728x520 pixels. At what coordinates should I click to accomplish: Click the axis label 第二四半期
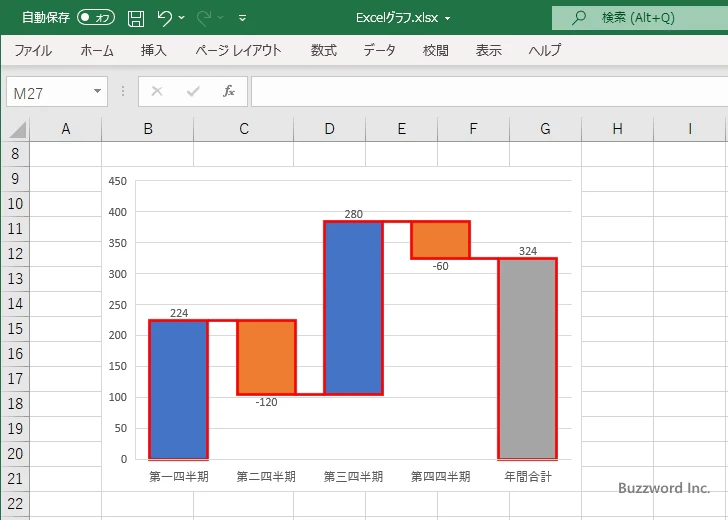point(266,477)
